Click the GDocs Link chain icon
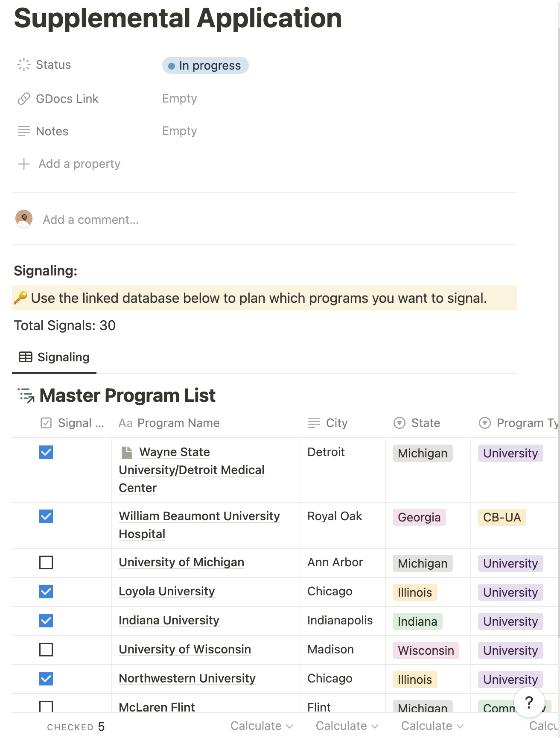The width and height of the screenshot is (560, 738). pyautogui.click(x=24, y=99)
